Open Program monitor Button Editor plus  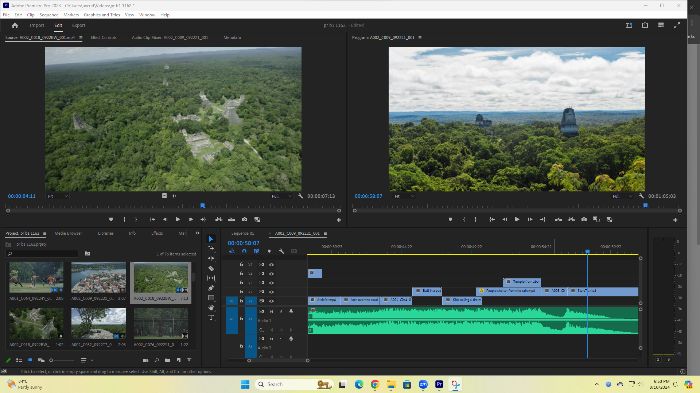coord(675,220)
